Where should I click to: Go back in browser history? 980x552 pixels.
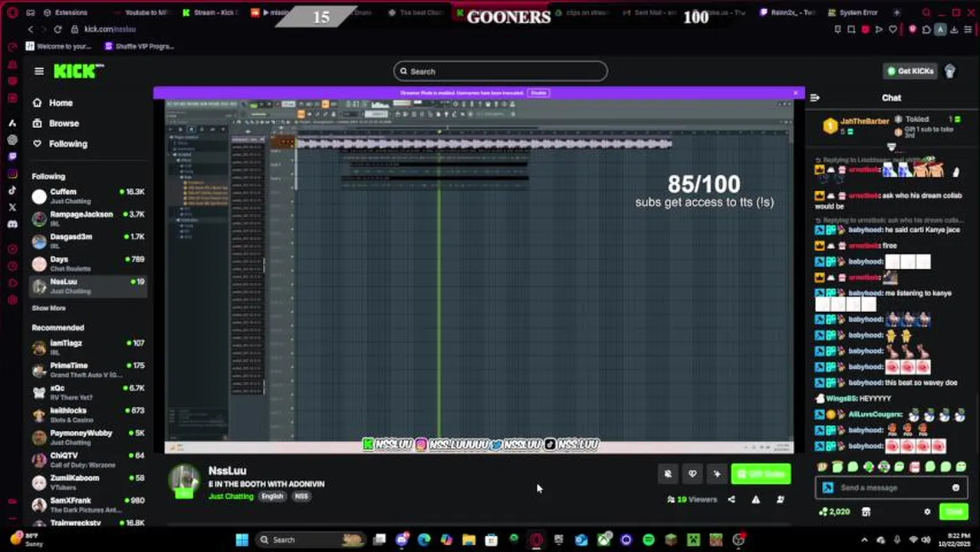point(31,29)
